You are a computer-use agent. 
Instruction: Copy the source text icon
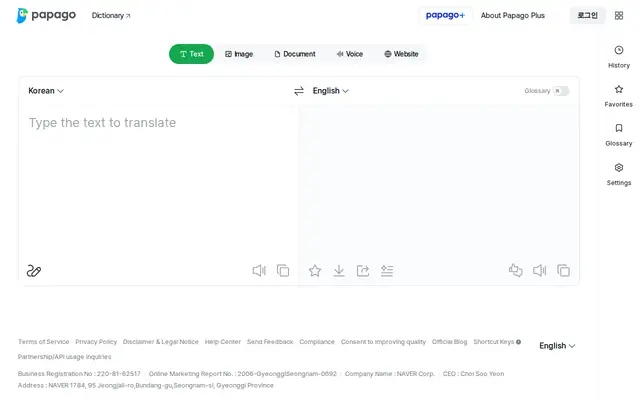pyautogui.click(x=283, y=270)
